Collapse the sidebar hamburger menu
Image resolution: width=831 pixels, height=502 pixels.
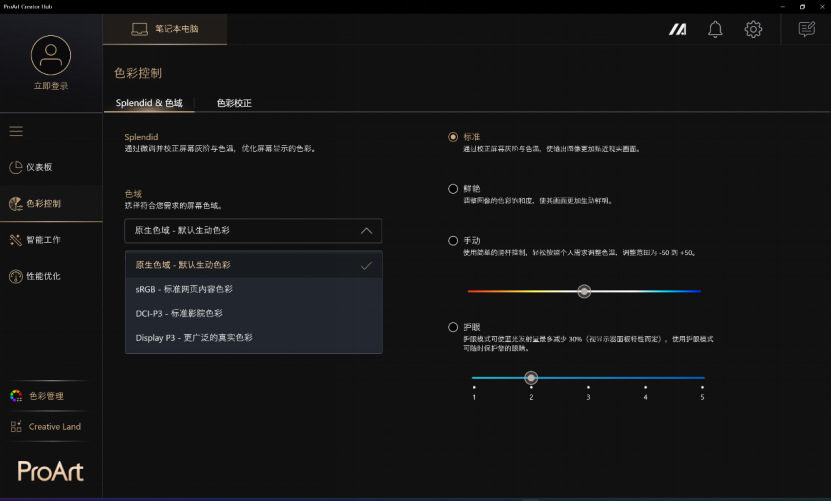pos(16,131)
